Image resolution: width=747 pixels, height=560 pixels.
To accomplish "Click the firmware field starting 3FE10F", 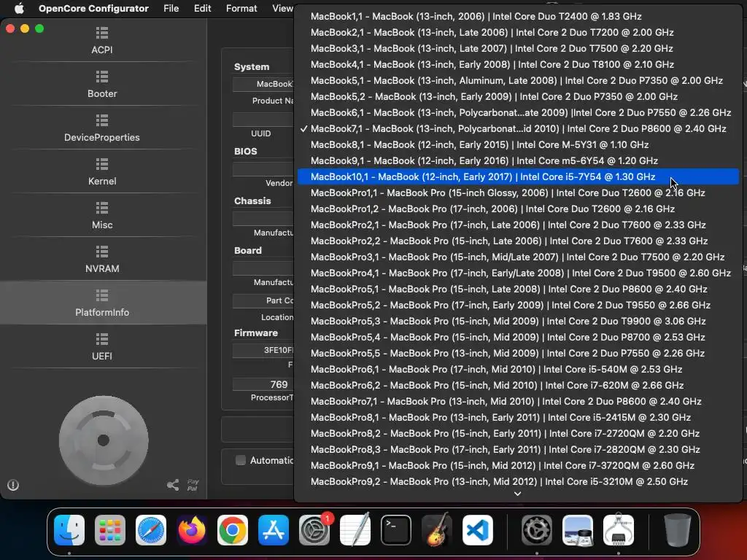I will 263,350.
